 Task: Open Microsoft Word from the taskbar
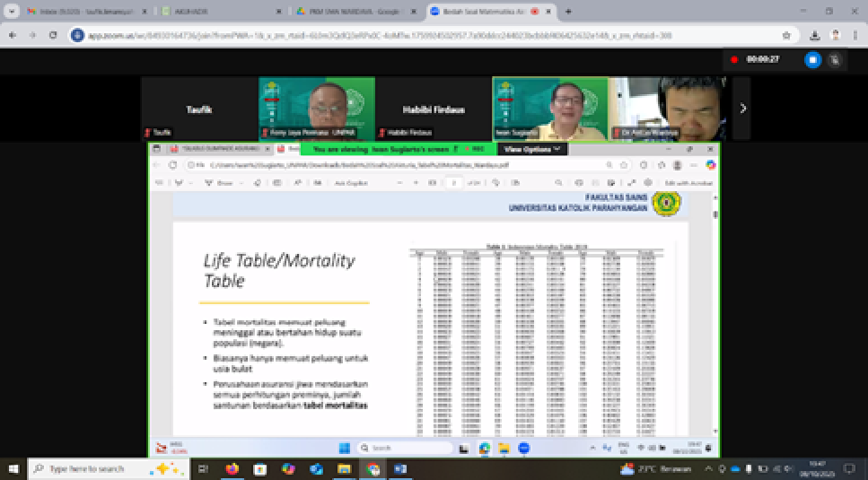[400, 468]
